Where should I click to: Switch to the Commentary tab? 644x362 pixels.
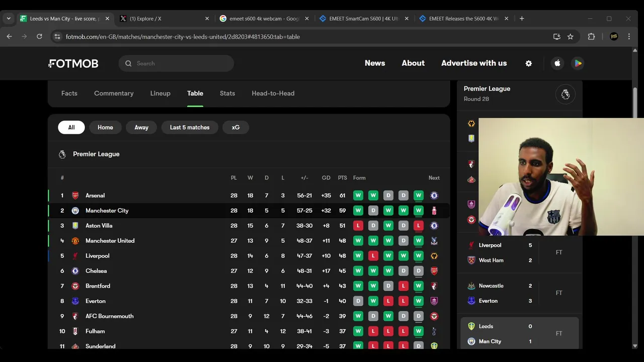[114, 94]
